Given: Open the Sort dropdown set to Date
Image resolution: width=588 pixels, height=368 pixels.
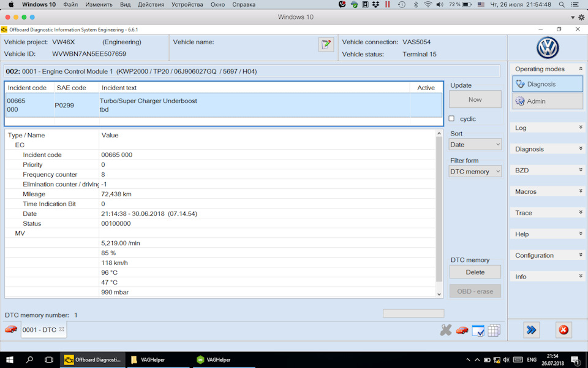Looking at the screenshot, I should pyautogui.click(x=475, y=145).
